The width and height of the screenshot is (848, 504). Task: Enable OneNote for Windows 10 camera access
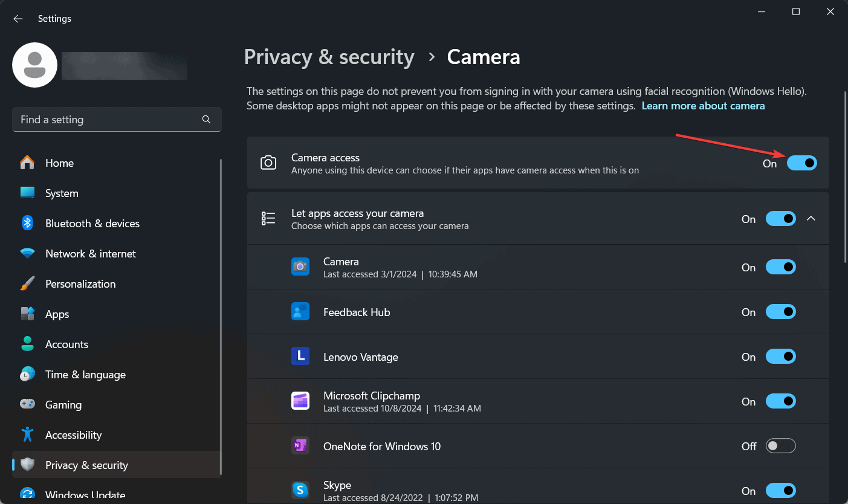(780, 446)
